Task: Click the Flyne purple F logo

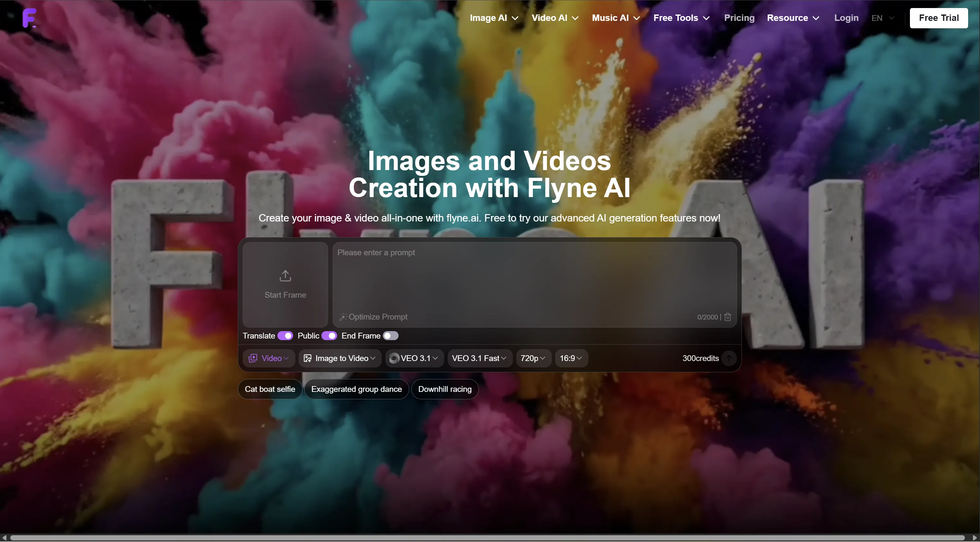Action: tap(29, 18)
